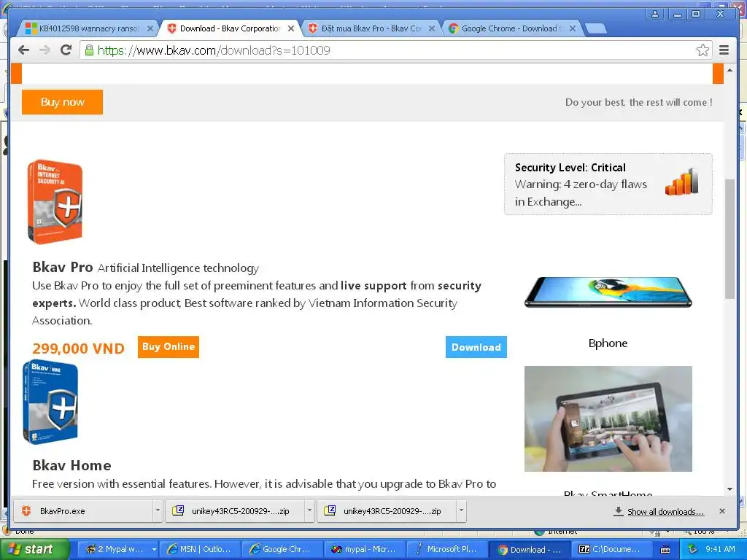Open first unikey43RC5 zip download

click(x=234, y=511)
